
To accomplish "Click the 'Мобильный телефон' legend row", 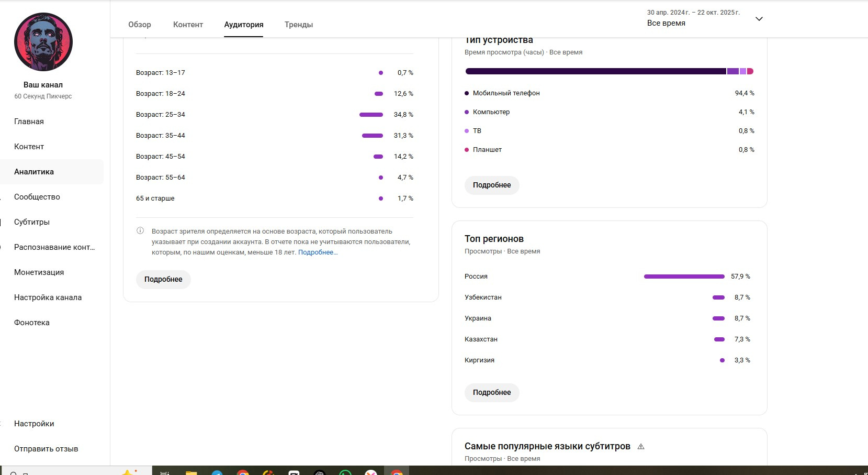I will 610,93.
